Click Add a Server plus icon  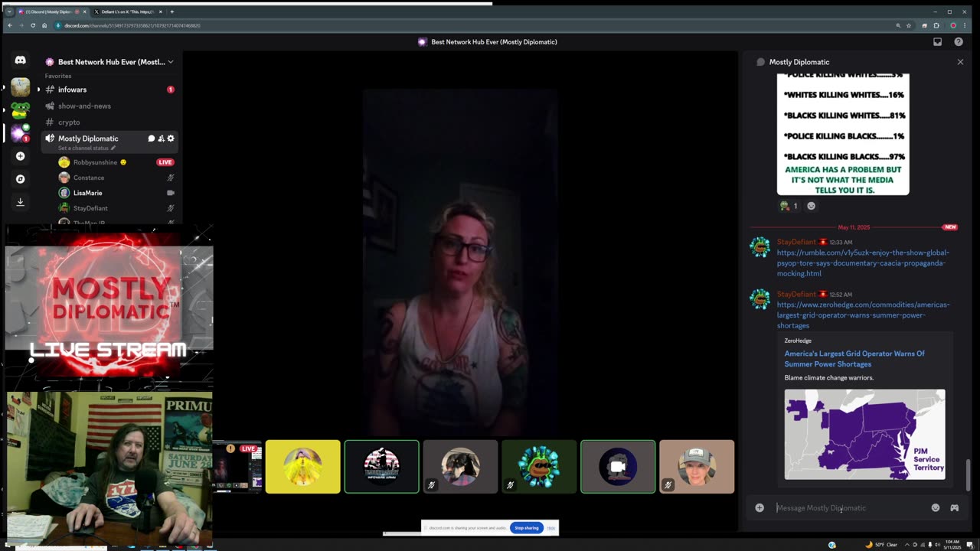pos(21,156)
